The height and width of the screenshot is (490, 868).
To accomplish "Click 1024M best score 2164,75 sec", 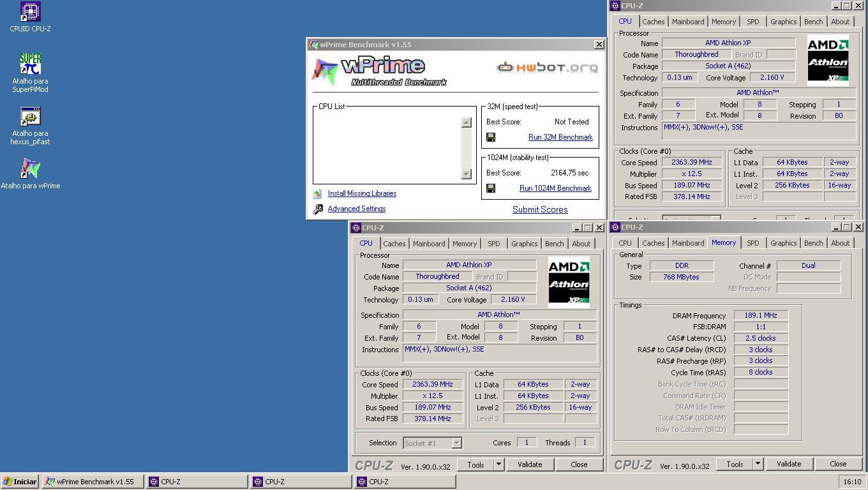I will (569, 173).
